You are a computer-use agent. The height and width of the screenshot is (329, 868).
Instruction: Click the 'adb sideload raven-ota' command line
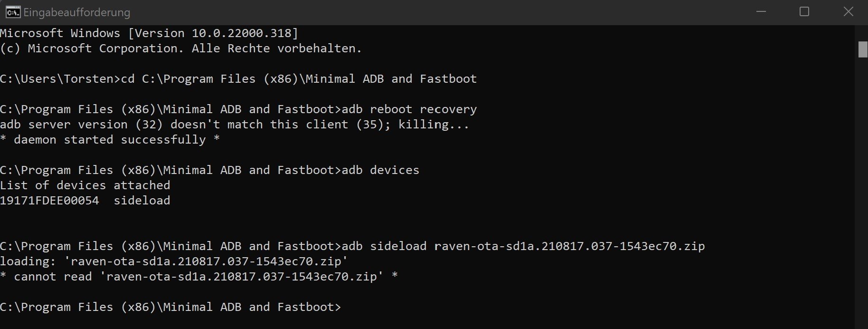click(352, 246)
